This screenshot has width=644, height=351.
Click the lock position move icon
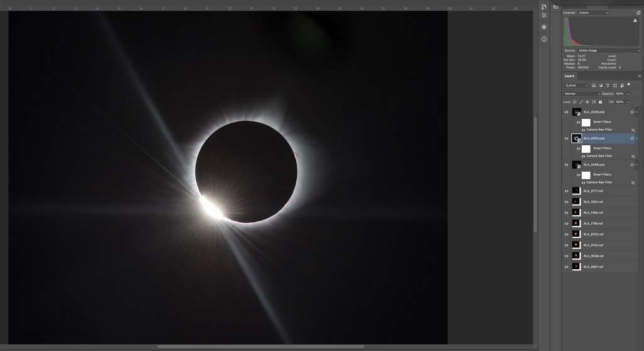click(587, 102)
